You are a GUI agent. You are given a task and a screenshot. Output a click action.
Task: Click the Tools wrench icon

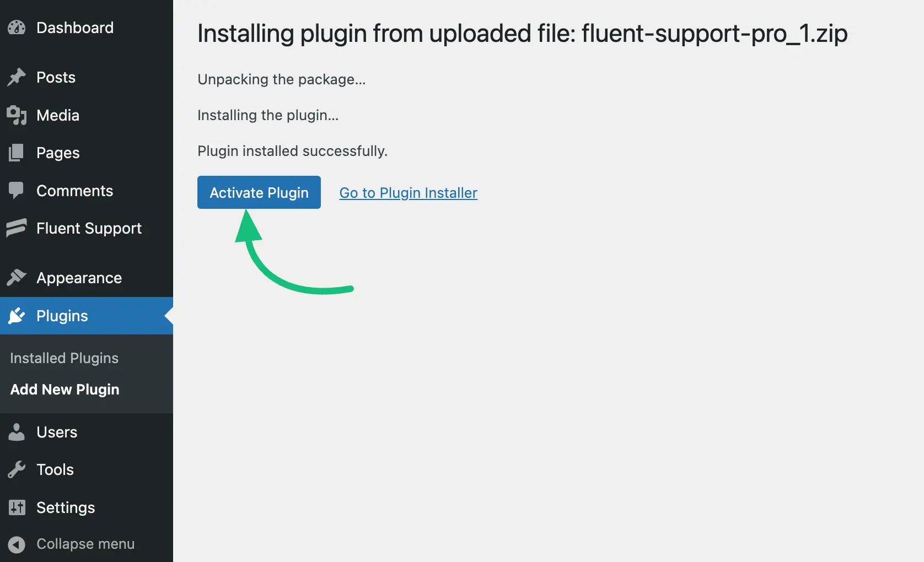[x=17, y=469]
